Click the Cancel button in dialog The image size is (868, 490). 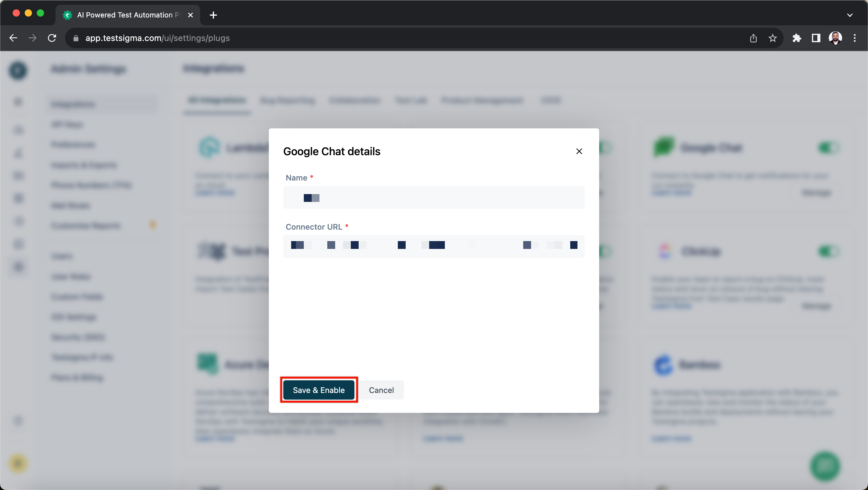(381, 390)
